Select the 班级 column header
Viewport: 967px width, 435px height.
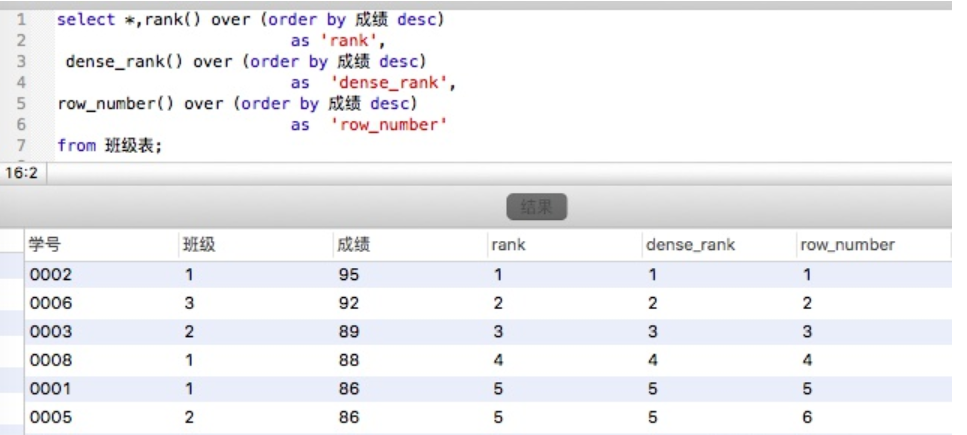click(x=255, y=245)
